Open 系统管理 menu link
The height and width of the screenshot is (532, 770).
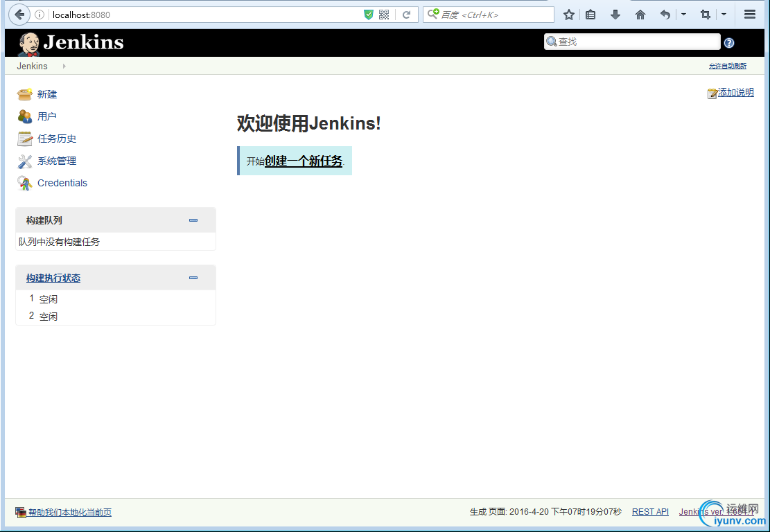(x=57, y=161)
